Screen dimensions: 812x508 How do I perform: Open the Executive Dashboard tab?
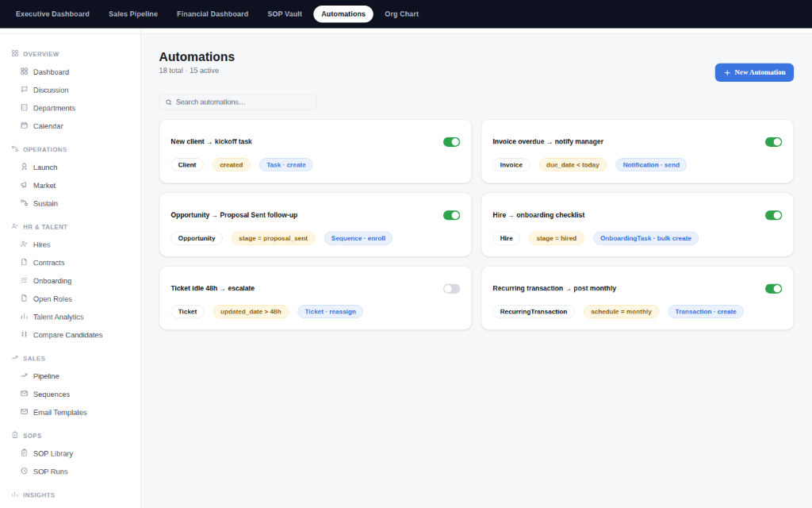coord(52,14)
